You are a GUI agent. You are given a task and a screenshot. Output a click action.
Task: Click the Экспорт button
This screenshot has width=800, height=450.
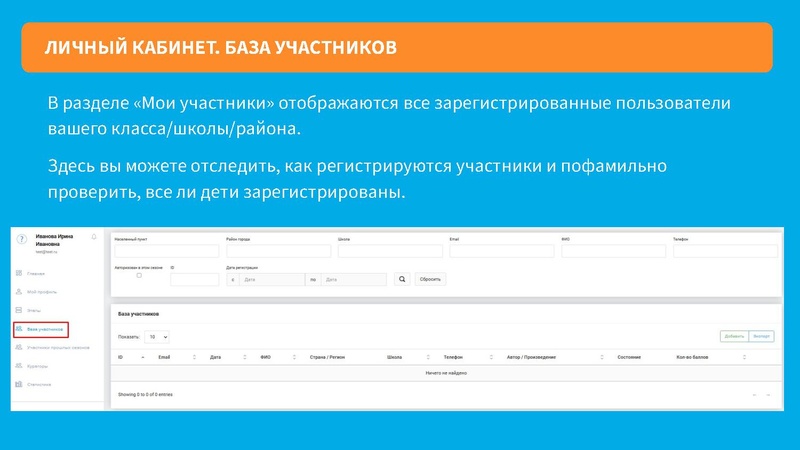[x=761, y=336]
